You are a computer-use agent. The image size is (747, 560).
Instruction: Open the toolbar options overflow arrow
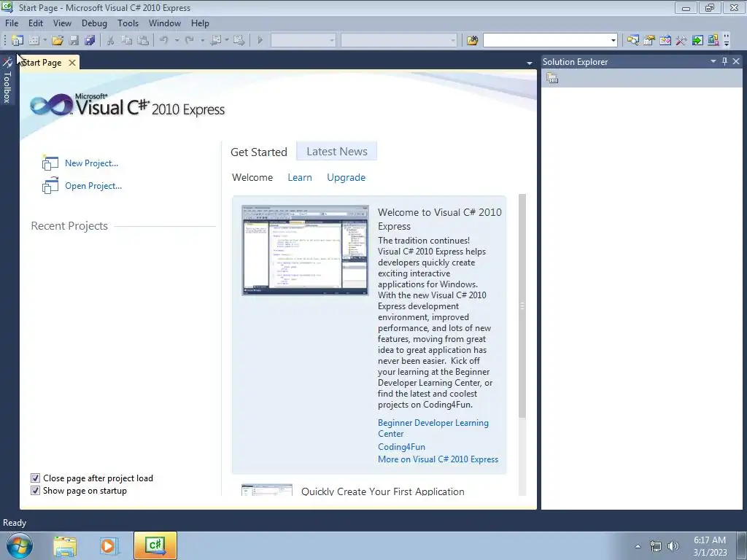[727, 41]
